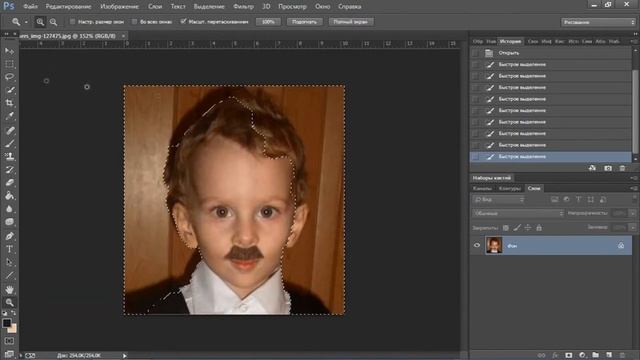Set history brush source beside Открыть state
Image resolution: width=640 pixels, height=360 pixels.
click(475, 53)
